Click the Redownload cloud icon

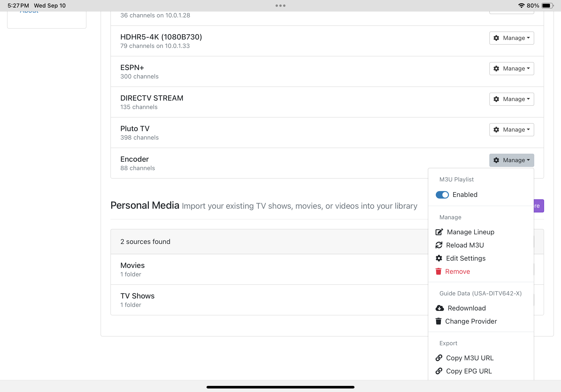440,308
